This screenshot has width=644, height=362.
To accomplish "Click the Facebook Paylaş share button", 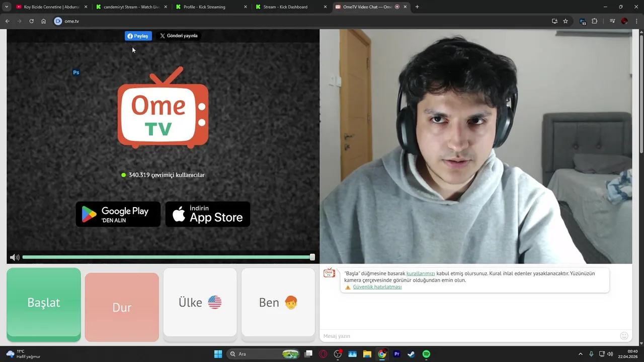I will pos(138,36).
